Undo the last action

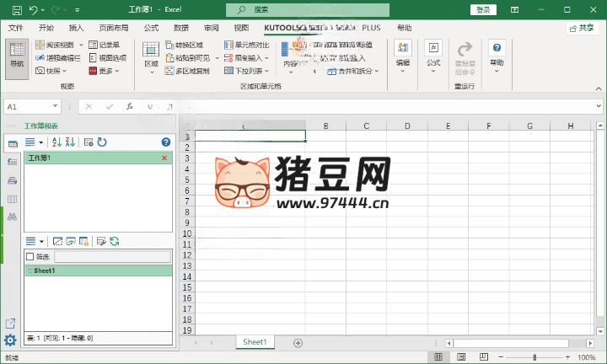click(33, 10)
